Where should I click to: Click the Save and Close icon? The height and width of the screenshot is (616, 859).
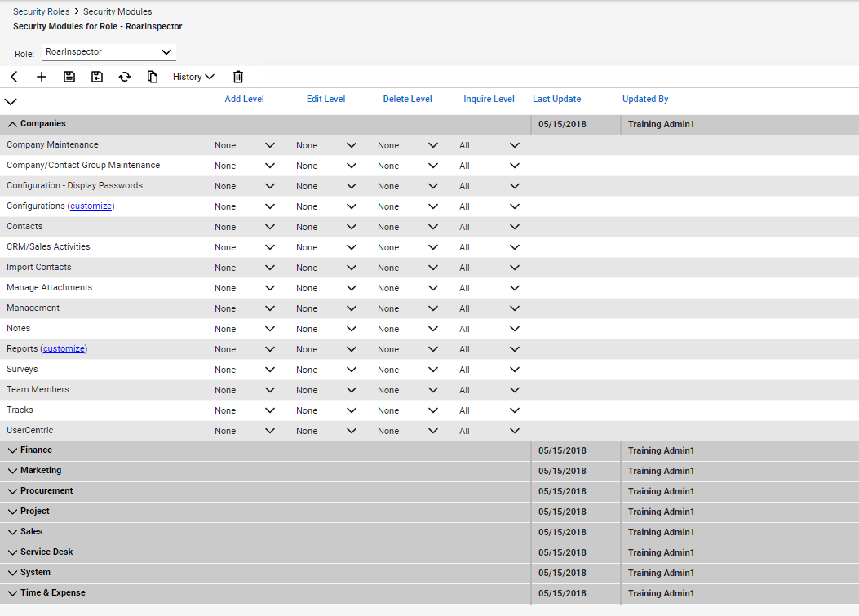(x=97, y=76)
